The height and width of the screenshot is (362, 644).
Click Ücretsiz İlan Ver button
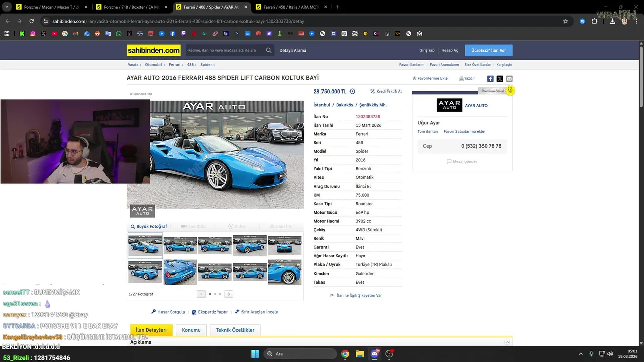(x=489, y=50)
